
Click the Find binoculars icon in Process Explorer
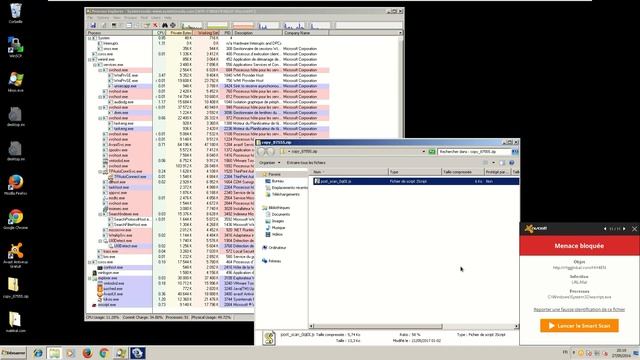pos(165,25)
